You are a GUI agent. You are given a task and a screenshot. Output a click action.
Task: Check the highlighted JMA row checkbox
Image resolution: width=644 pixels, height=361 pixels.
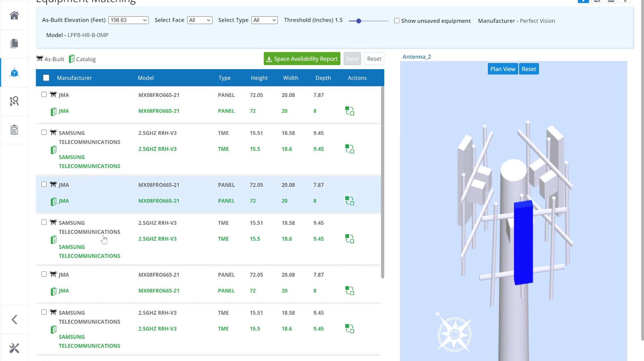click(44, 185)
